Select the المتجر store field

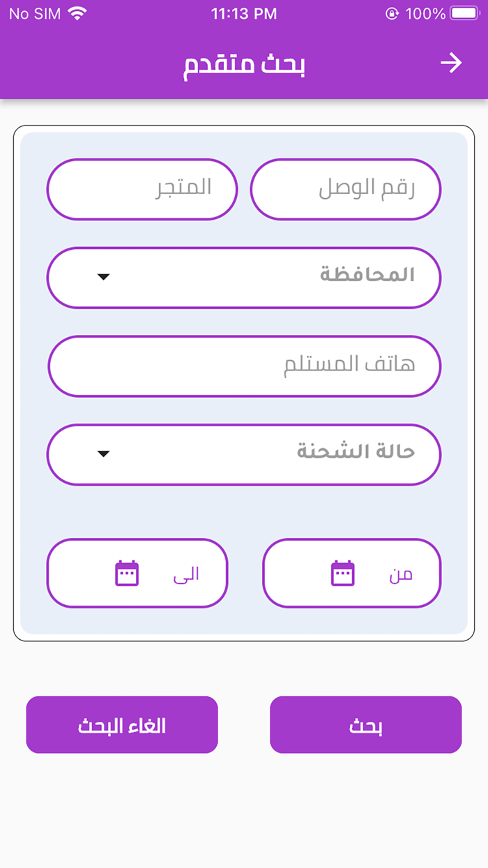click(142, 189)
